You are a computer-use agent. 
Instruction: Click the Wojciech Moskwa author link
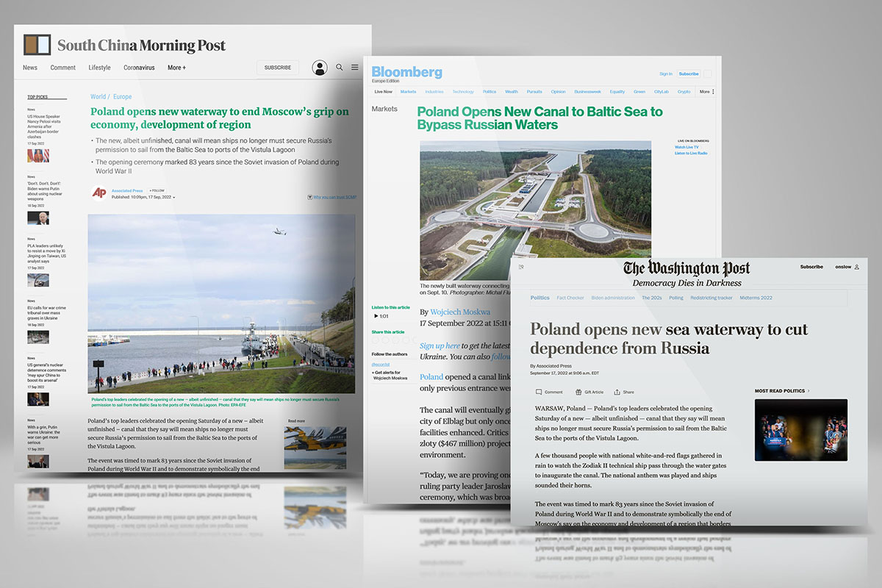(459, 312)
